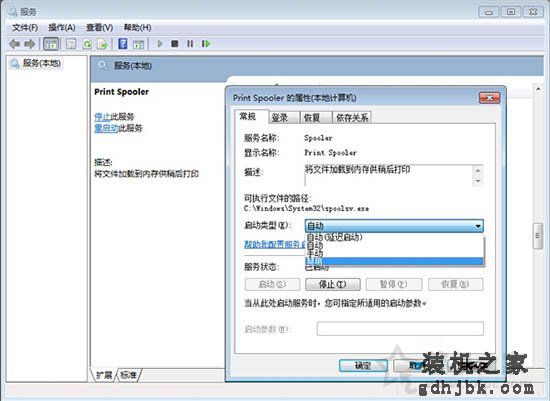Screen dimensions: 550x401
Task: Choose 手动 option in startup type list
Action: click(x=395, y=253)
